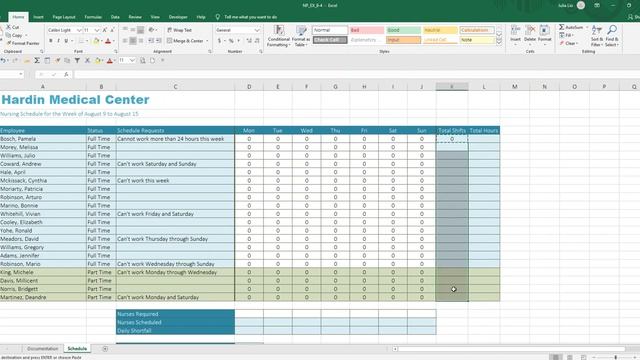
Task: Click the ribbon Fill Color bucket
Action: [96, 41]
